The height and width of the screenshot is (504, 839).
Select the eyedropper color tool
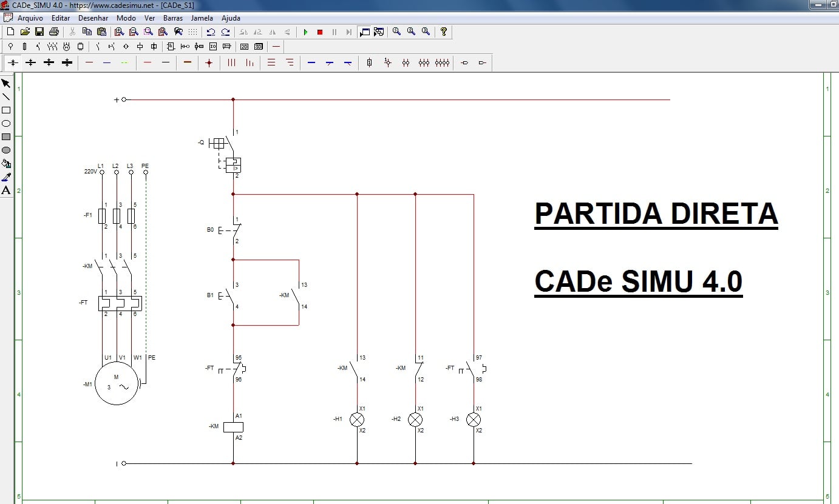point(6,176)
